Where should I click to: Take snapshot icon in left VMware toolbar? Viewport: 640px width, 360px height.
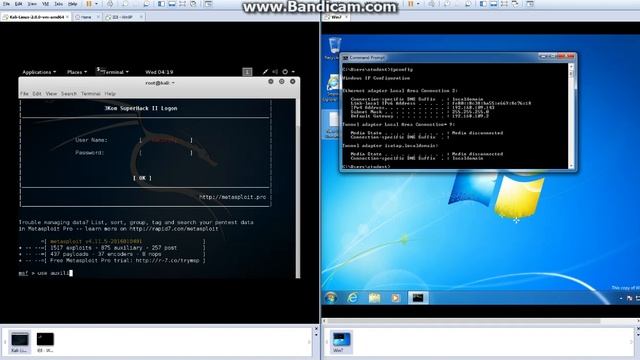[125, 4]
